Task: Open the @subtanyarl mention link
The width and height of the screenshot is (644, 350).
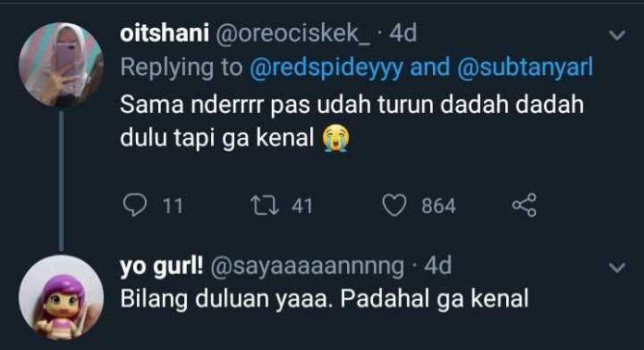Action: [525, 68]
